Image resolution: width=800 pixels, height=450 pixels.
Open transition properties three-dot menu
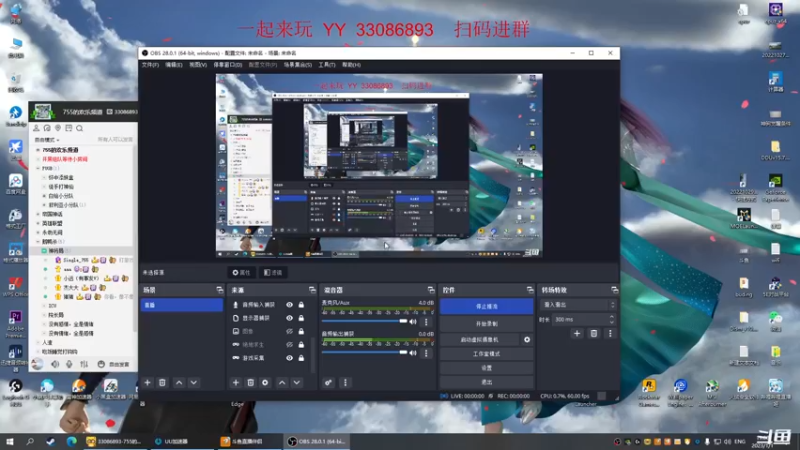click(x=610, y=334)
